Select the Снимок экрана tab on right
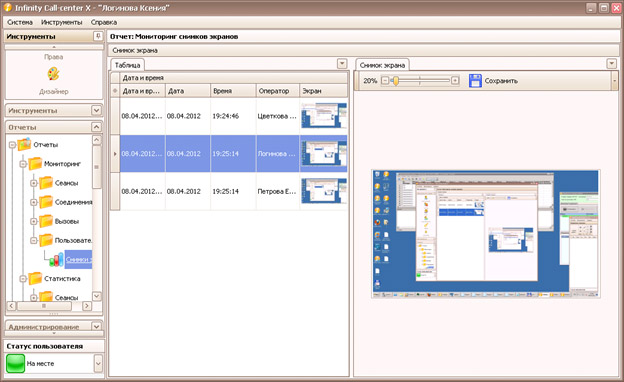The height and width of the screenshot is (382, 624). [x=382, y=65]
